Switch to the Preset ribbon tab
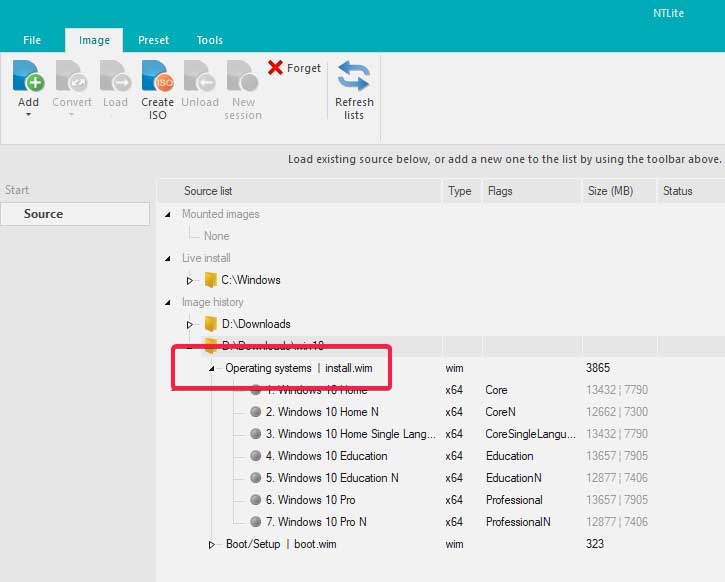Image resolution: width=725 pixels, height=582 pixels. click(154, 40)
